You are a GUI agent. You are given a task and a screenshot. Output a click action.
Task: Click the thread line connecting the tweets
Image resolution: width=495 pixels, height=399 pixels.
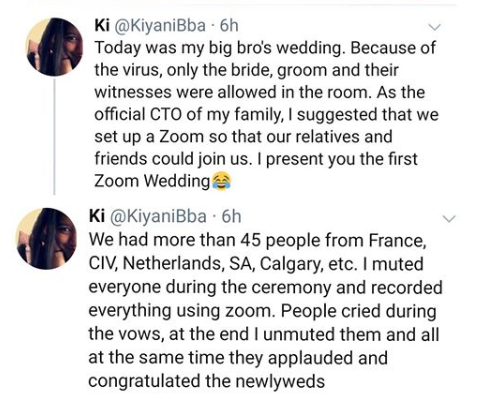[x=54, y=136]
